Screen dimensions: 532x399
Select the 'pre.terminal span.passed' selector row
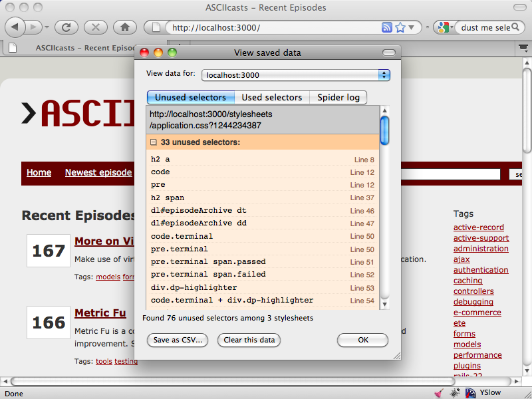coord(263,261)
